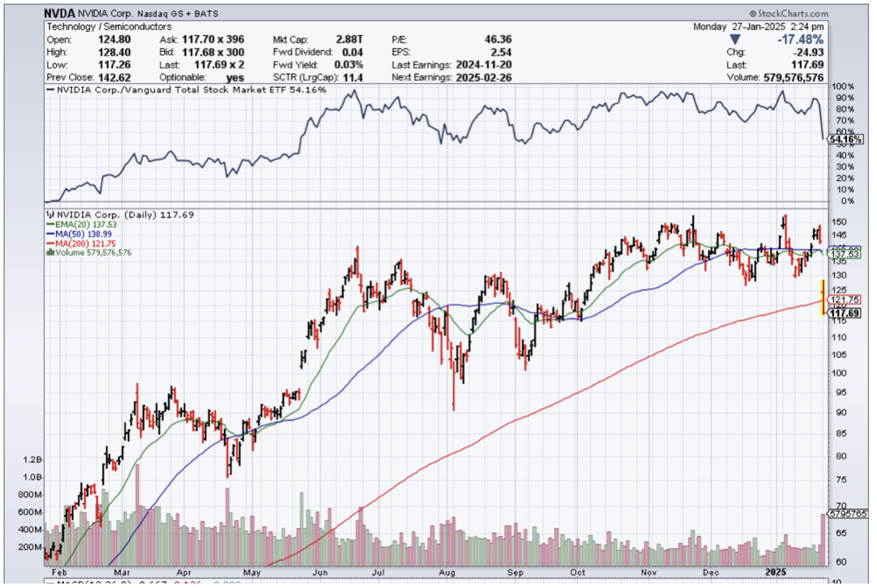The image size is (877, 588).
Task: Click the NVDA ticker symbol
Action: pos(60,13)
